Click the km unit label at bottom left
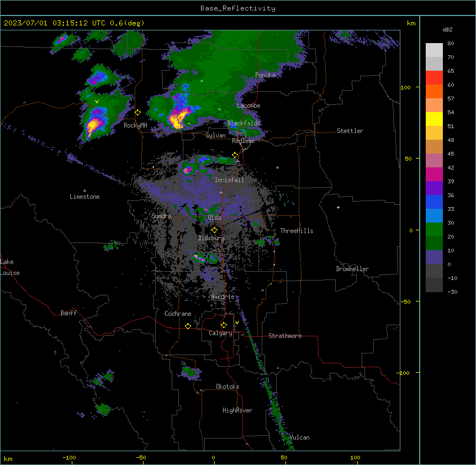 point(8,458)
